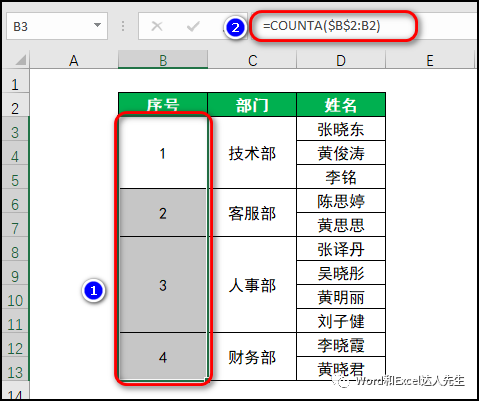The width and height of the screenshot is (479, 401).
Task: Select column A header
Action: (74, 60)
